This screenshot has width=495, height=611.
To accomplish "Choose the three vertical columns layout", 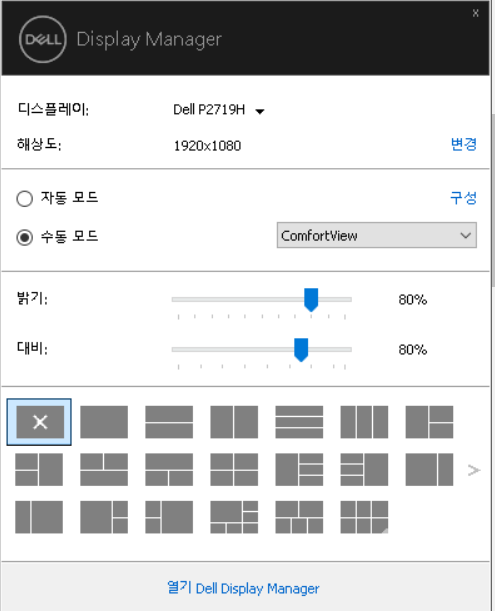I will coord(364,422).
